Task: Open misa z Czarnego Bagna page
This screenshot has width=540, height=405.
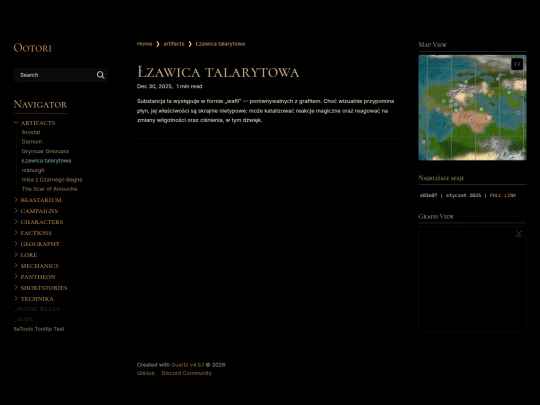Action: click(52, 179)
